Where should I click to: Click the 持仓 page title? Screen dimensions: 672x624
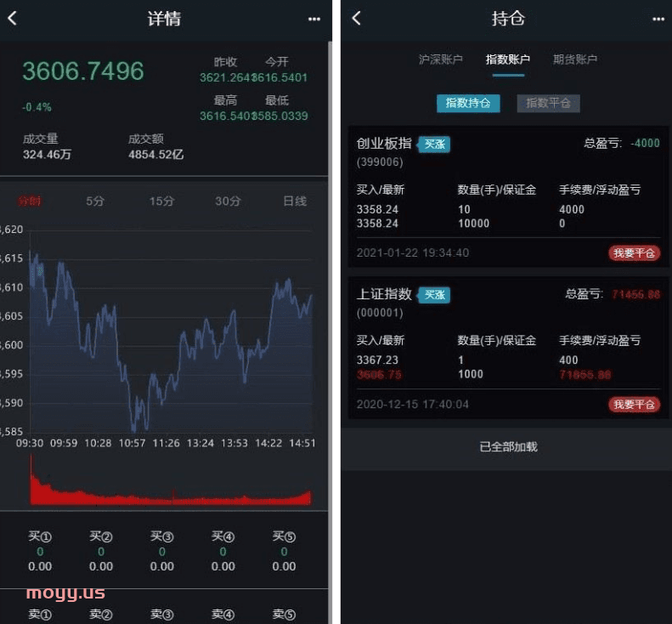508,19
